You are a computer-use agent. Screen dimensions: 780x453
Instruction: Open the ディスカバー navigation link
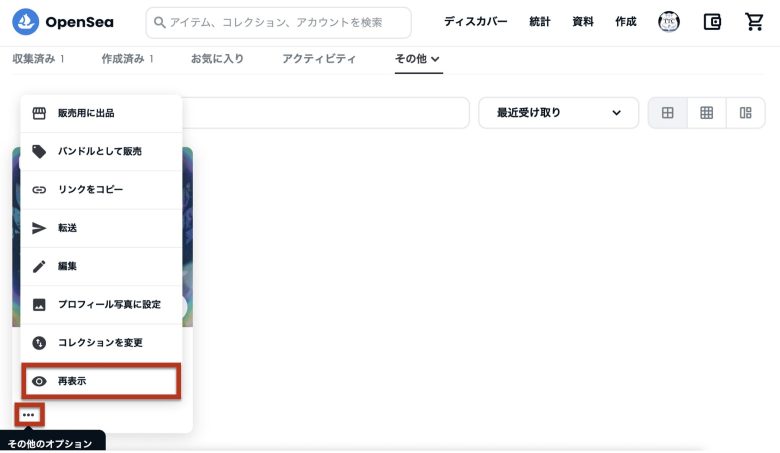(476, 22)
